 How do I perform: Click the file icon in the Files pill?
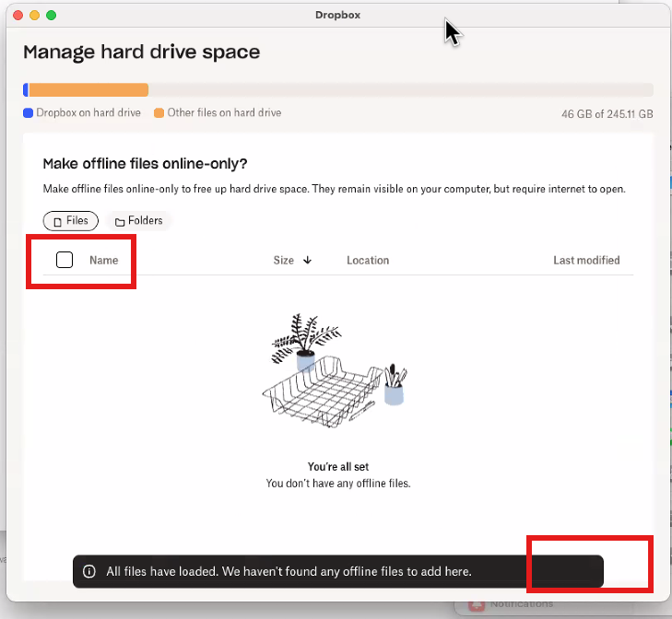click(58, 222)
